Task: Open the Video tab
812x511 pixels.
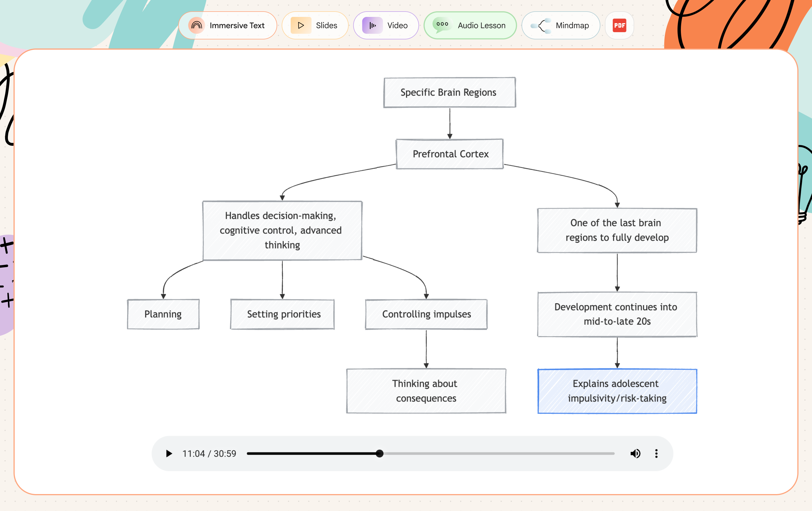Action: coord(386,25)
